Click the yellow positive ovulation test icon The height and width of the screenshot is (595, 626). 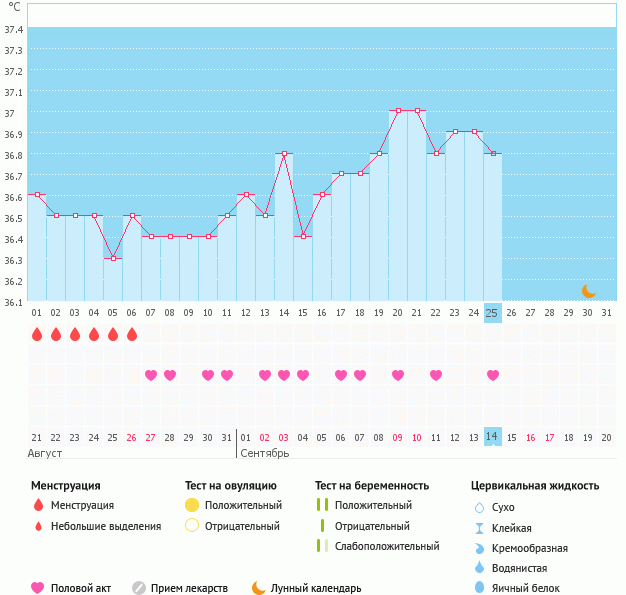tap(192, 505)
